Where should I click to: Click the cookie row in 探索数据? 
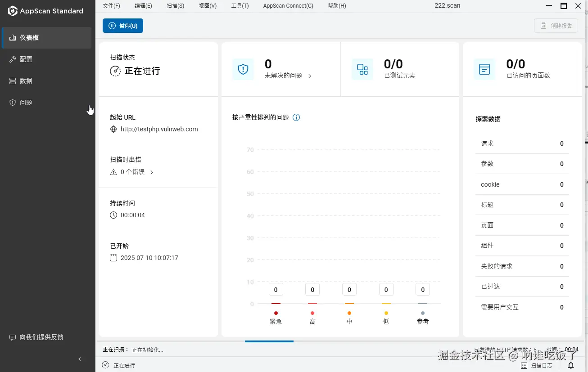point(522,184)
